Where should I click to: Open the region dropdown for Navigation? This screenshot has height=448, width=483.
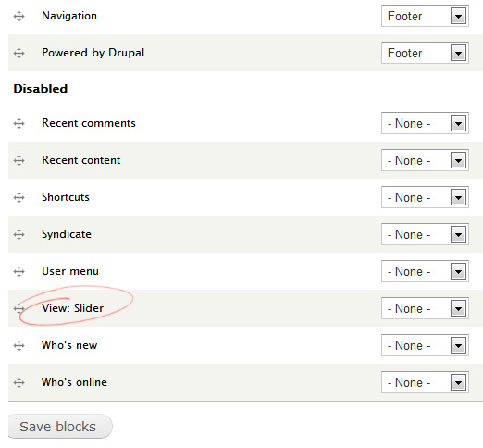[425, 16]
